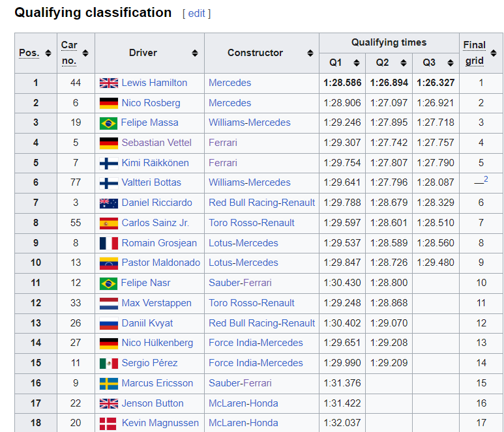The height and width of the screenshot is (432, 504).
Task: Open Max Verstappen driver page
Action: (156, 303)
